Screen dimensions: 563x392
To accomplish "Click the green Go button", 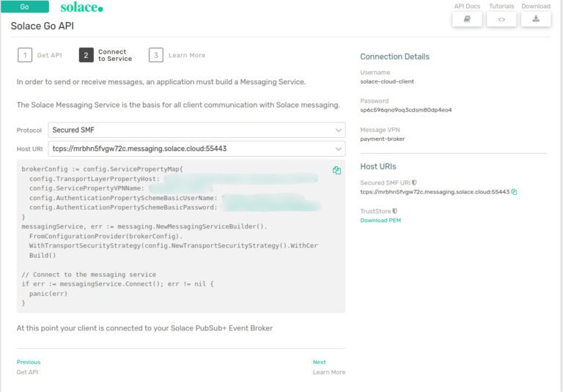I will click(25, 7).
